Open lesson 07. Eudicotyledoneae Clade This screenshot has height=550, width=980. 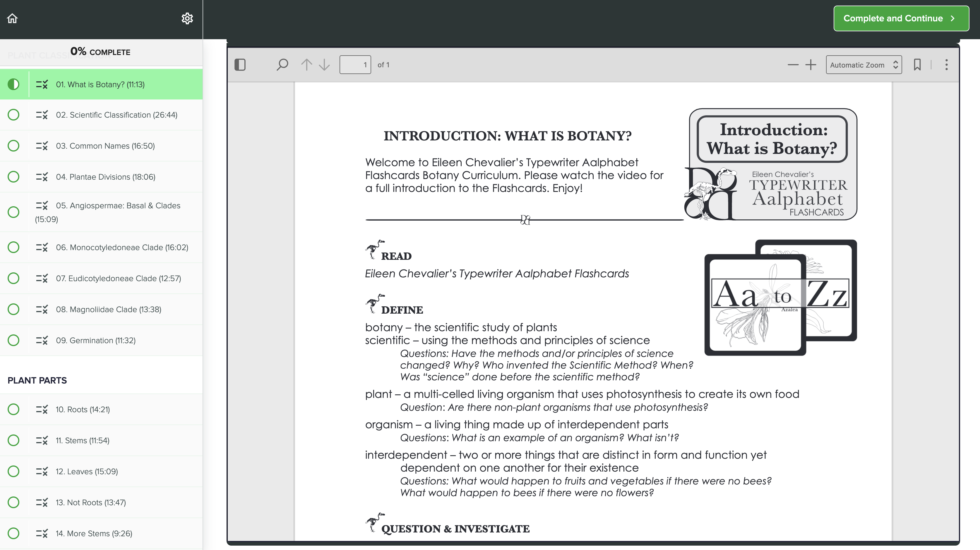click(x=101, y=278)
